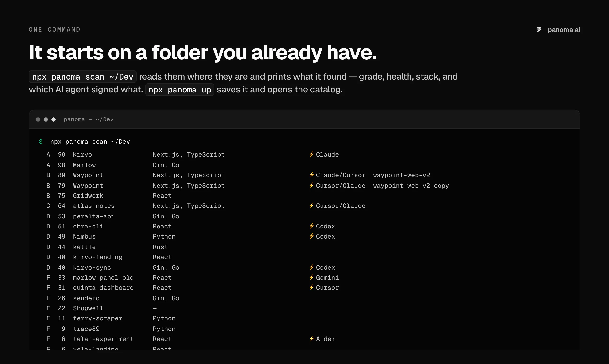609x364 pixels.
Task: Click the terminal command 'npx panoma scan ~/Dev'
Action: click(90, 142)
